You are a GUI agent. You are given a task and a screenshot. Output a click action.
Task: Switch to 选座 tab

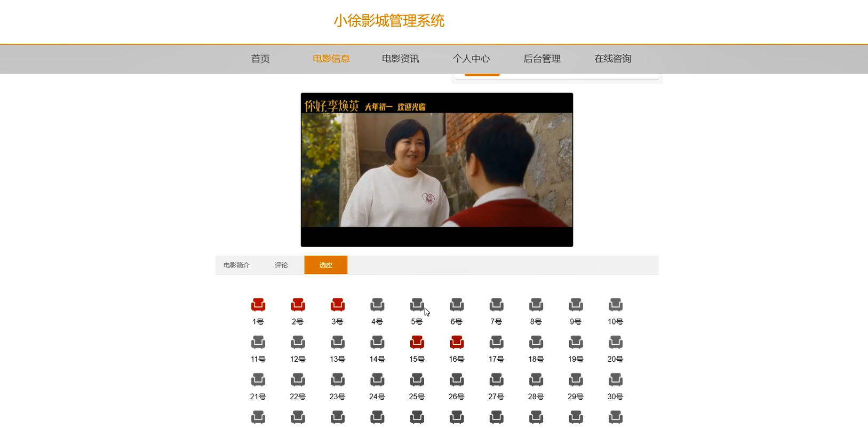coord(326,265)
